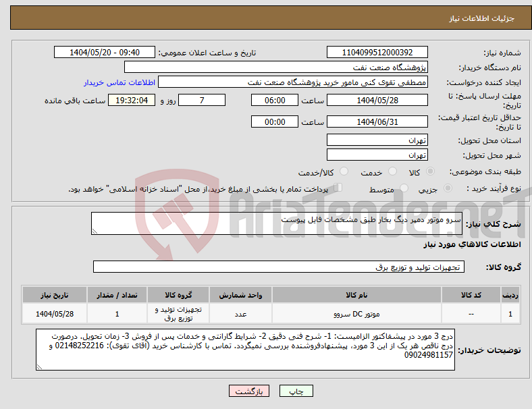Click the گروه کالا table column header
532x409 pixels.
tap(178, 295)
